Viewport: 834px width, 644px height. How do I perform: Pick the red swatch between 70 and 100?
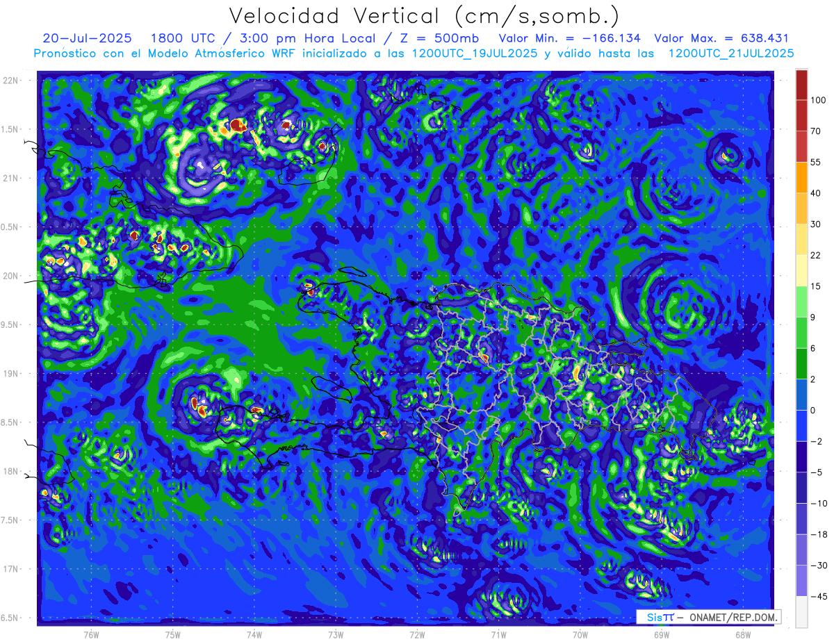click(801, 116)
